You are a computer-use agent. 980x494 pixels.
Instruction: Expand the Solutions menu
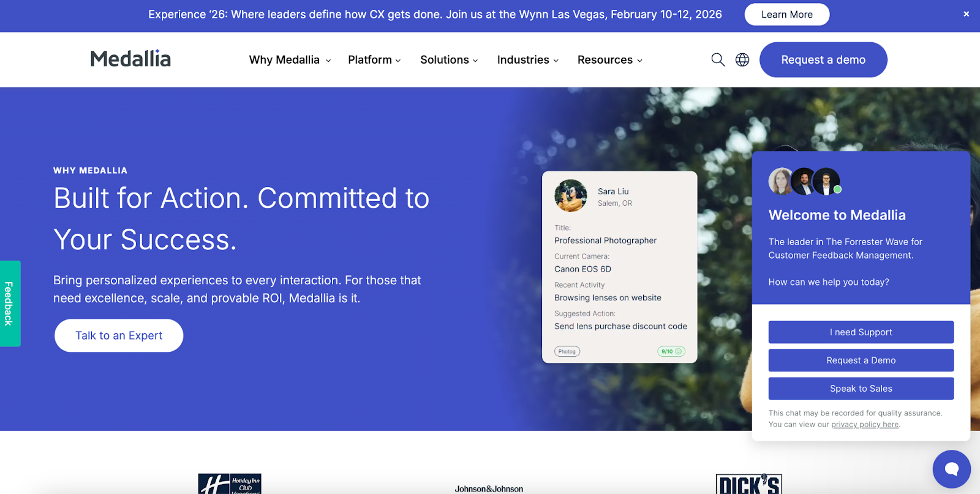pyautogui.click(x=449, y=59)
